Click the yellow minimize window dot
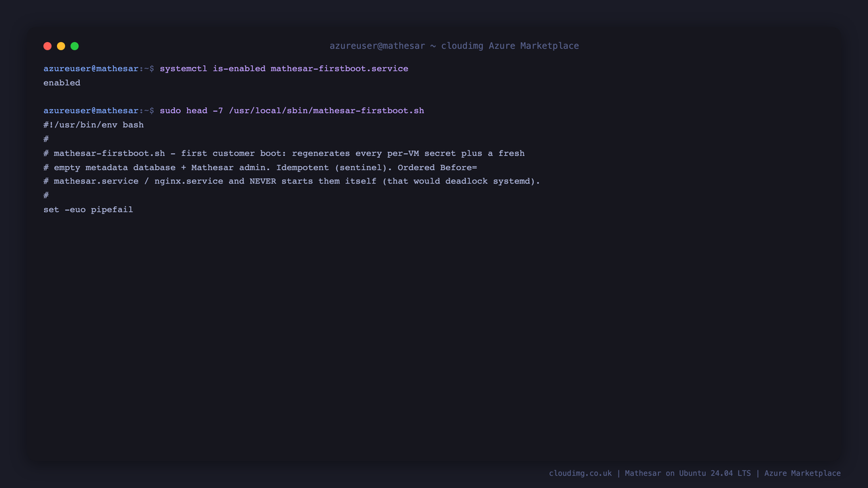868x488 pixels. (61, 46)
